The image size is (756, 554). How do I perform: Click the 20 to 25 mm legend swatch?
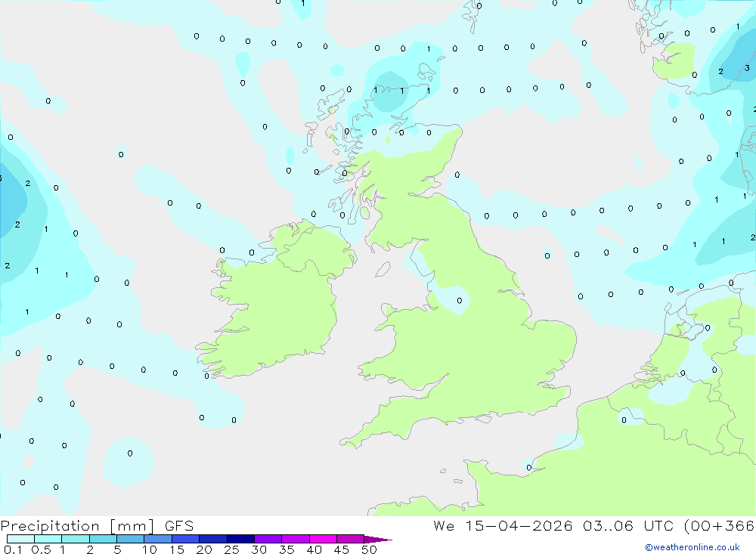tap(213, 539)
